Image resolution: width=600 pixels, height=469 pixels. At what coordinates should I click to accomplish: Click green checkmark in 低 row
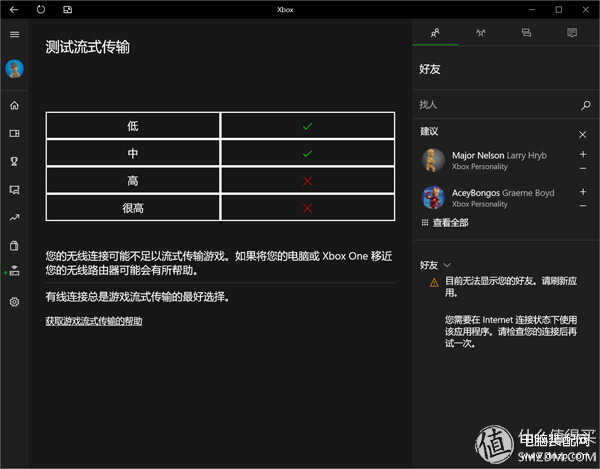click(x=307, y=126)
